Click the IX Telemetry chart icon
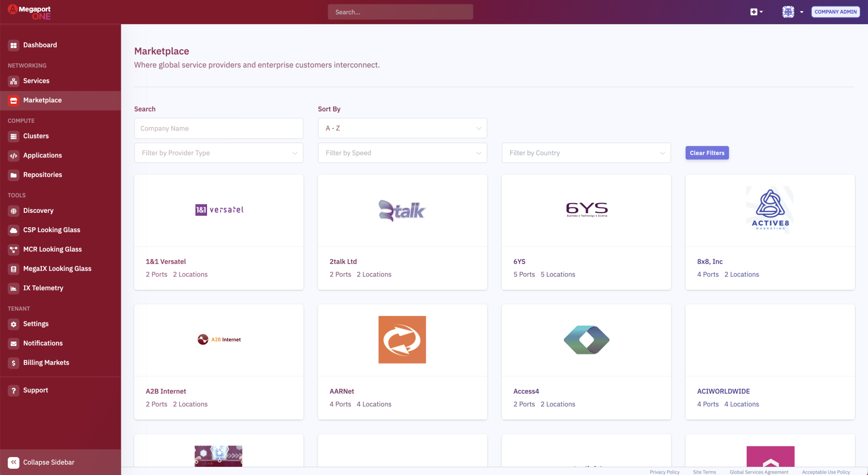 tap(14, 288)
